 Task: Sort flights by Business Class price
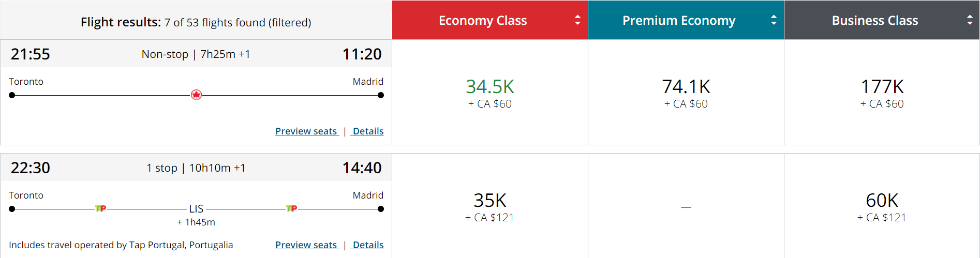[970, 20]
